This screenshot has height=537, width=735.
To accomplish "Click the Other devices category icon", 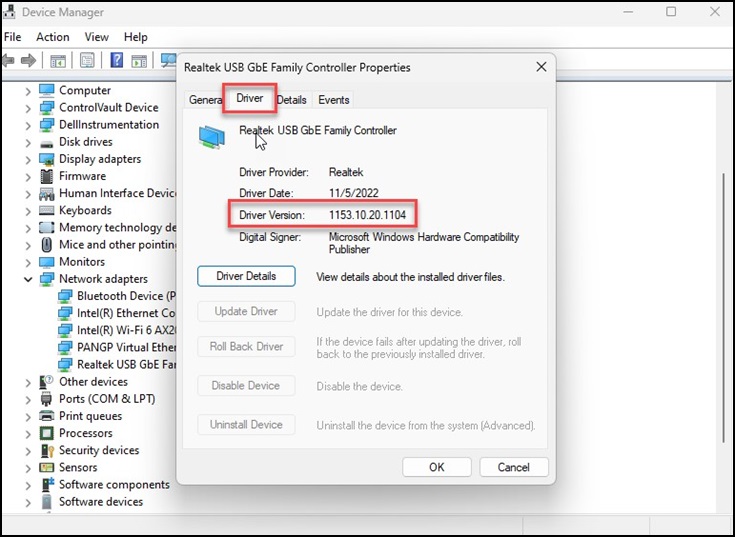I will coord(46,382).
